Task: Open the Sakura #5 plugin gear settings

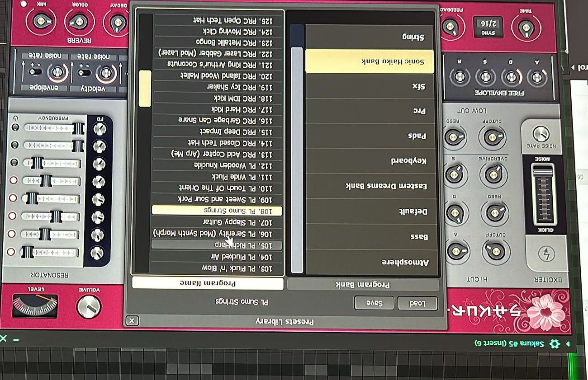Action: click(554, 344)
